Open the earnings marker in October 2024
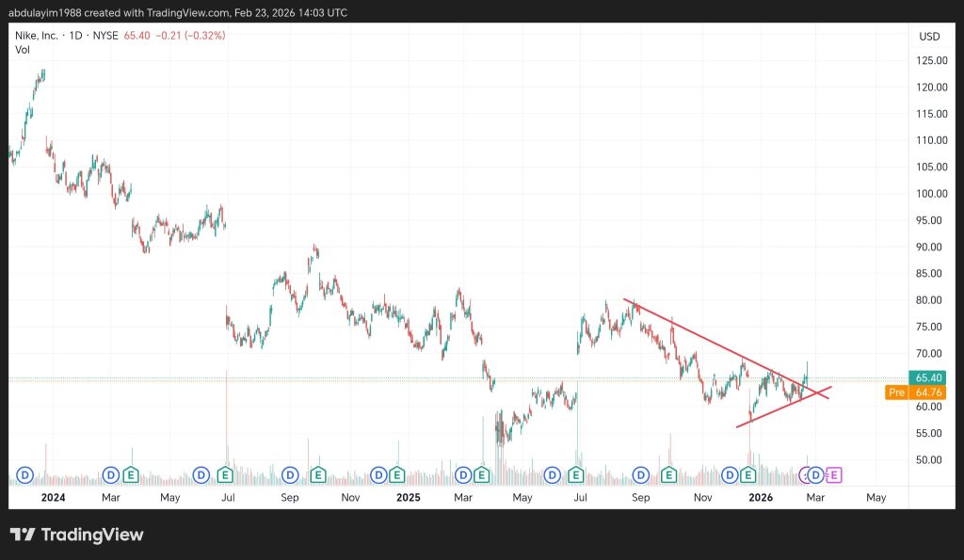 coord(318,475)
